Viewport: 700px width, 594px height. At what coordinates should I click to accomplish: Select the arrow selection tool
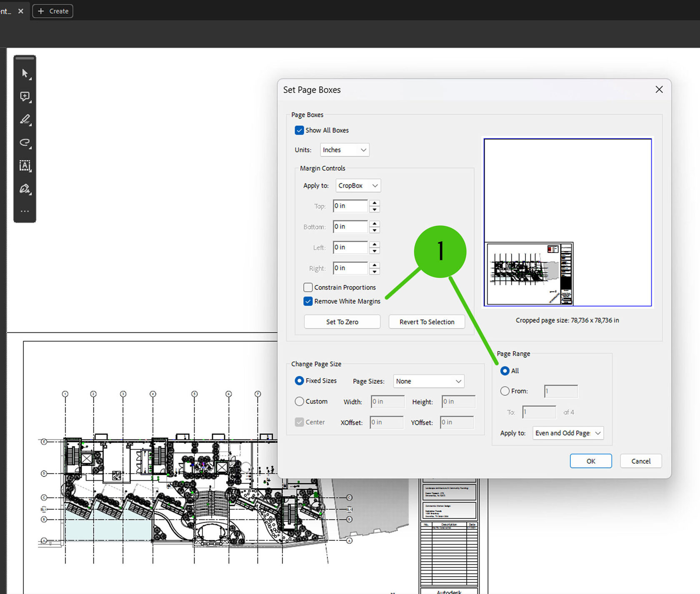pyautogui.click(x=25, y=74)
